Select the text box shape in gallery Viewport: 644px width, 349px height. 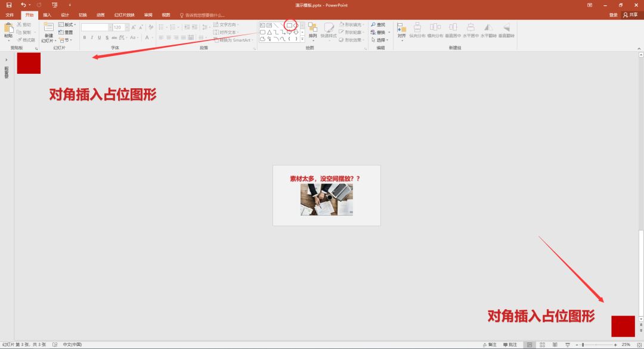[262, 26]
